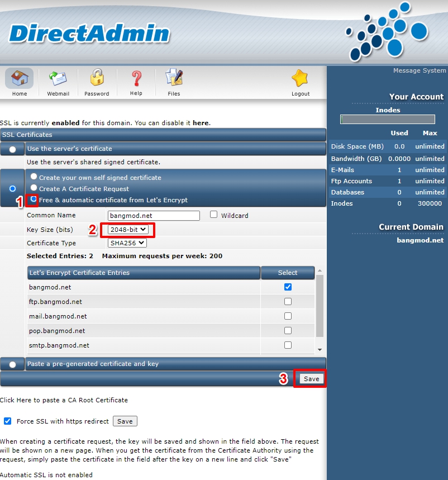Click the Select column header
The height and width of the screenshot is (480, 448).
tap(287, 273)
